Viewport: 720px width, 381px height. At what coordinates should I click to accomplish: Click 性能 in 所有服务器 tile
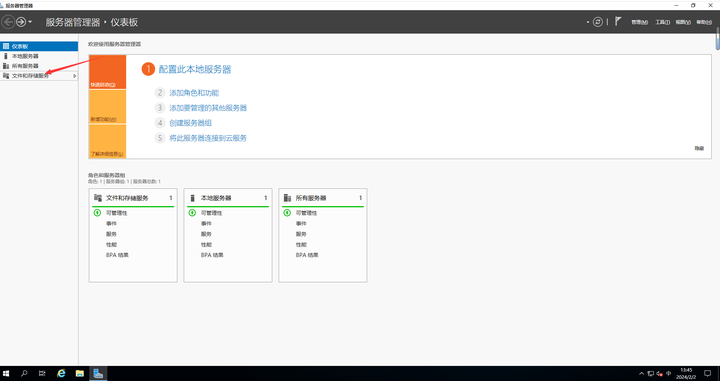[x=301, y=245]
